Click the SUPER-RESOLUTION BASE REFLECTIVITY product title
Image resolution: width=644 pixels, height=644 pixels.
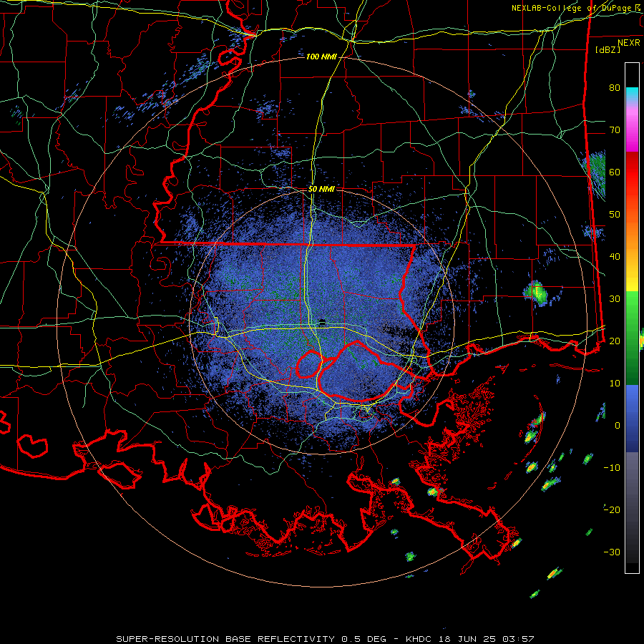tap(225, 639)
